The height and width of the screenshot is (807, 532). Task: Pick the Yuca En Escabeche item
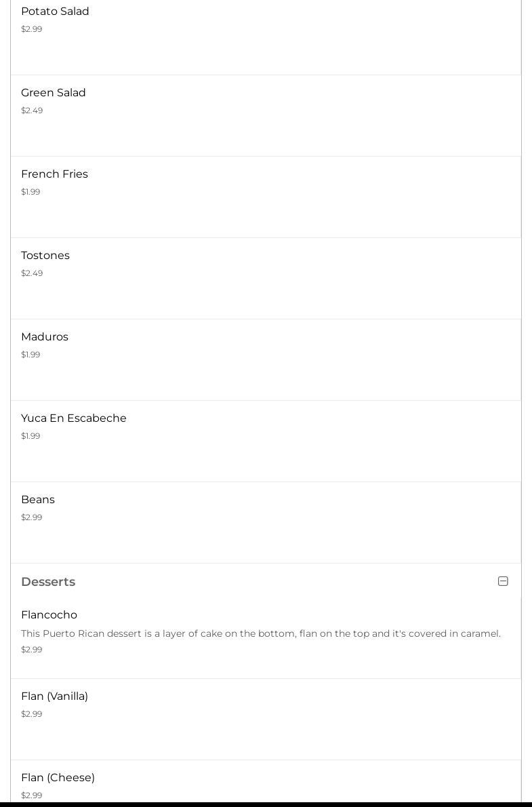tap(74, 418)
